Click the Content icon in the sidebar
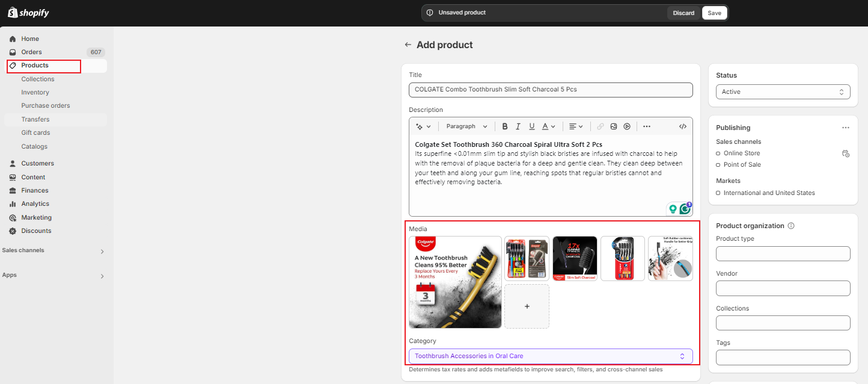868x384 pixels. (13, 177)
